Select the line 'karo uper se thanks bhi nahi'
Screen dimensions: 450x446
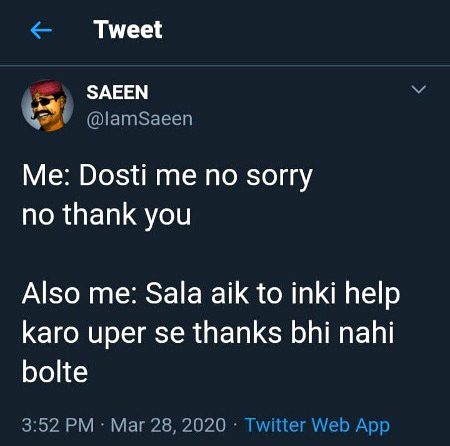(x=208, y=333)
